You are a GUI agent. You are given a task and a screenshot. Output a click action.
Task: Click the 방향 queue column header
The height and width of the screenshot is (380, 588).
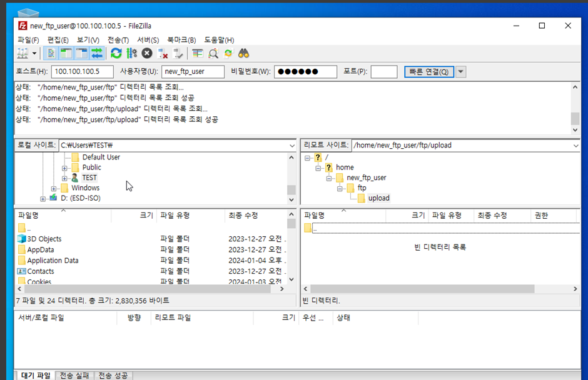(134, 317)
